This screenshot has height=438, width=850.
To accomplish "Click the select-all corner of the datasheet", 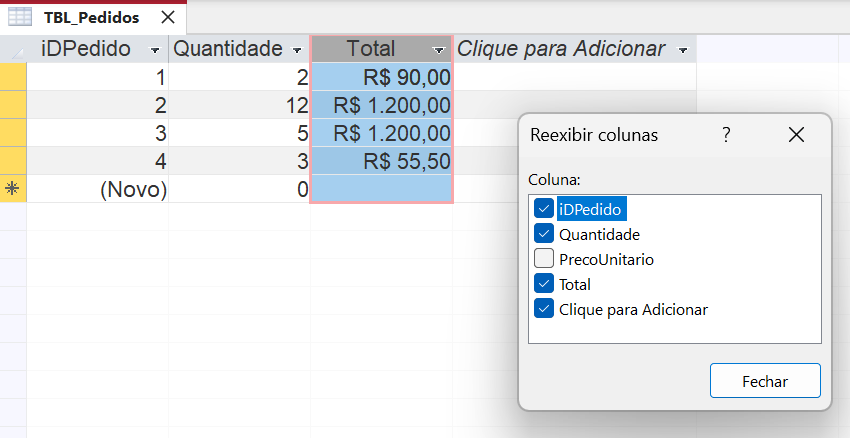I will click(13, 49).
